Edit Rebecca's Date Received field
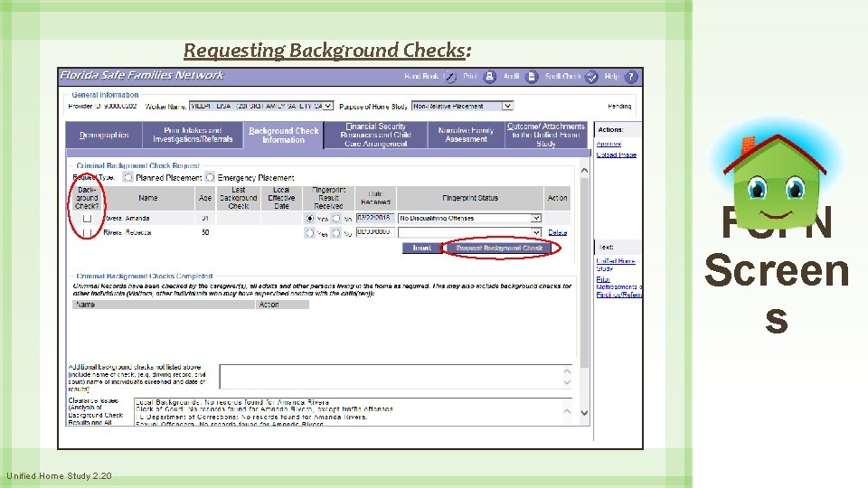Viewport: 868px width, 488px height. pos(375,232)
